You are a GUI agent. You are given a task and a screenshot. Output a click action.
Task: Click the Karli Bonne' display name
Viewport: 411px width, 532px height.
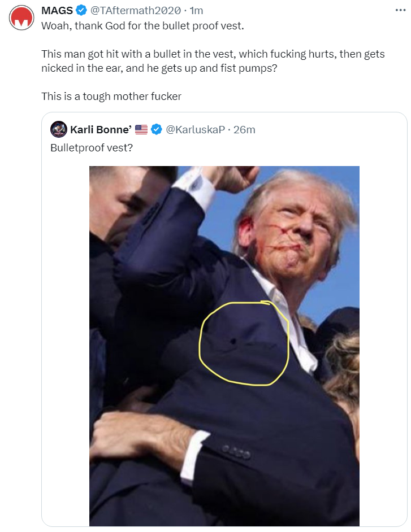point(101,129)
